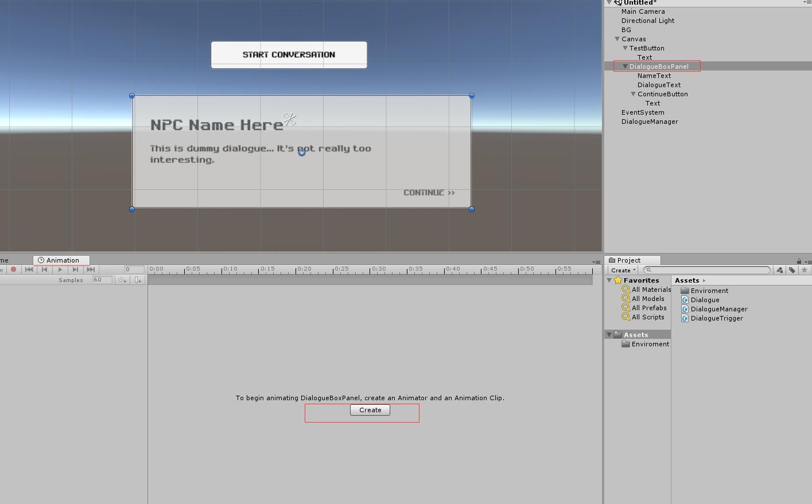The height and width of the screenshot is (504, 812).
Task: Click the top-left panel resize handle
Action: [x=132, y=96]
